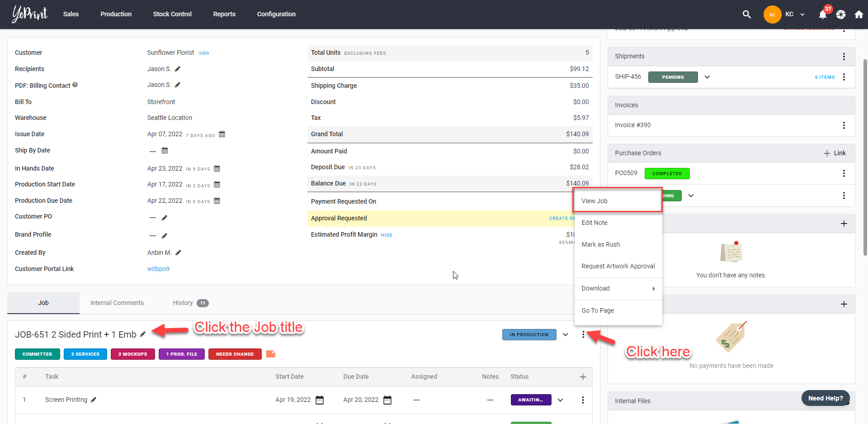Open the search icon in the top bar
Viewport: 868px width, 424px height.
point(747,14)
